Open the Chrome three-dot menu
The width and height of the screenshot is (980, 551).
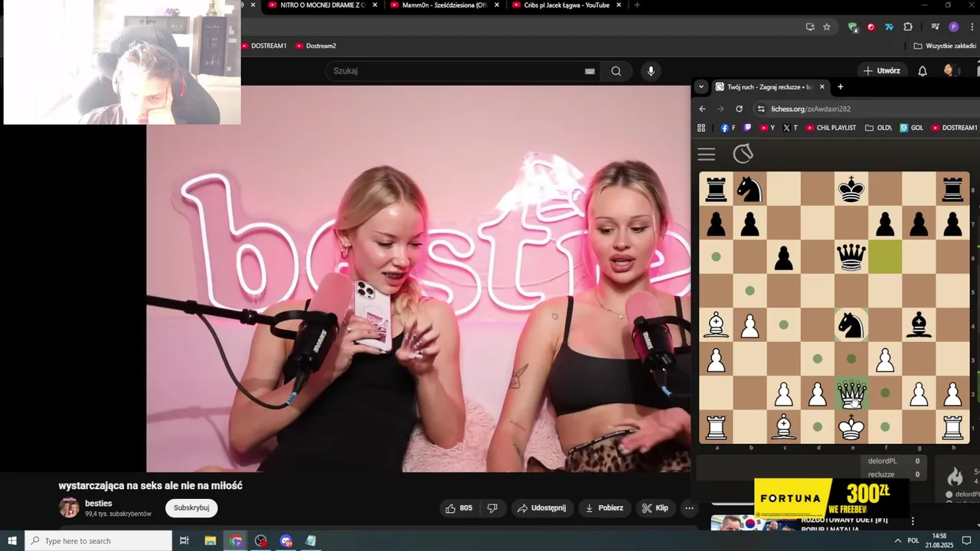[x=972, y=27]
